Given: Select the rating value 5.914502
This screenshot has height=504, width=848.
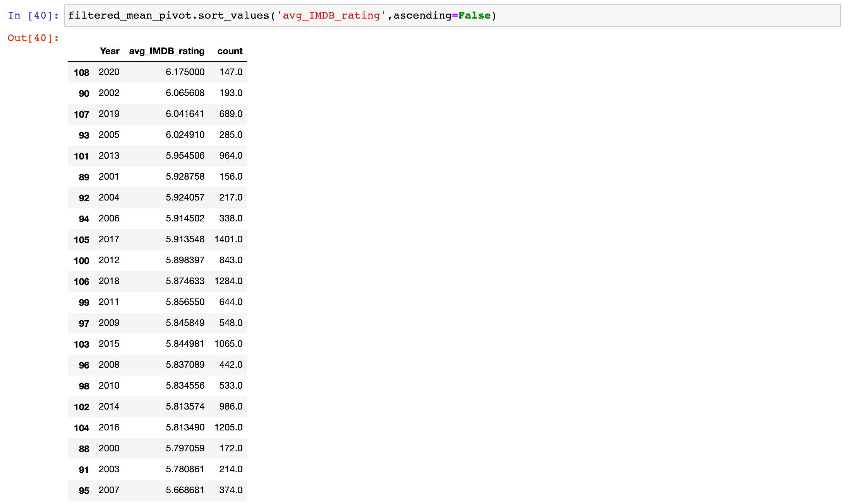Looking at the screenshot, I should (x=185, y=218).
